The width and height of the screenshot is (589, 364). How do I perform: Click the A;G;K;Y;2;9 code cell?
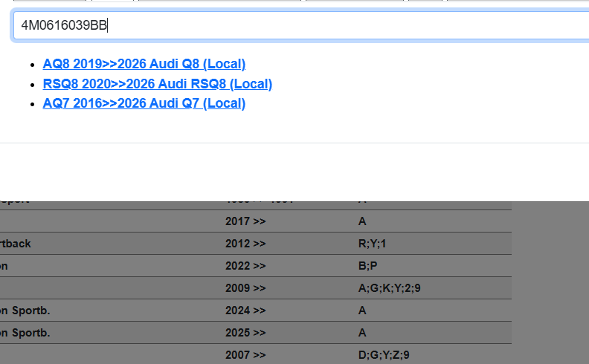(x=389, y=288)
